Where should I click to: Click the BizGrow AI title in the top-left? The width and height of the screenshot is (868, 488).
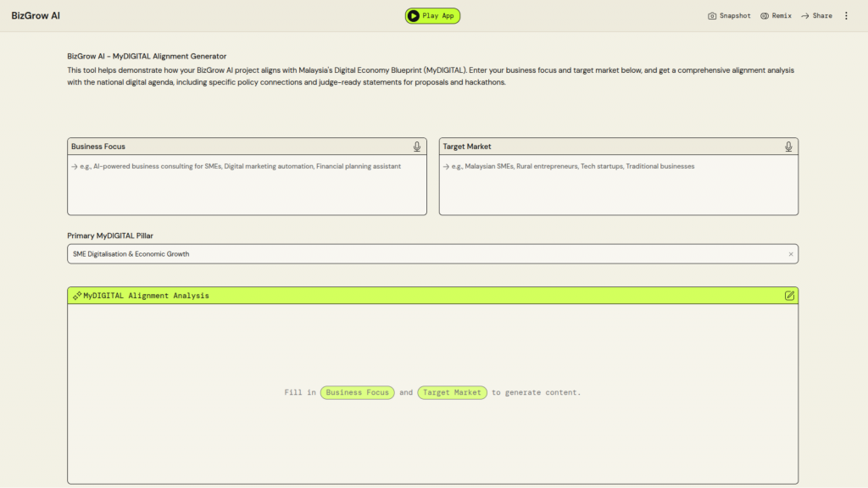point(36,15)
